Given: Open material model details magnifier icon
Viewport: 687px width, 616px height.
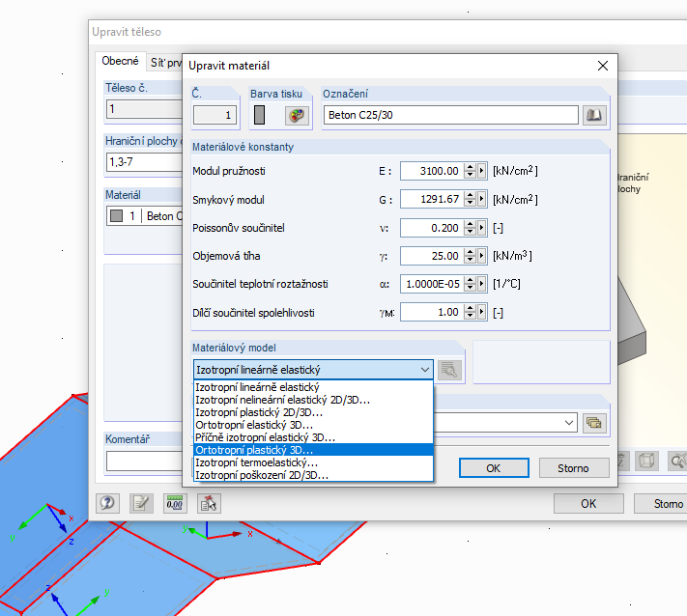Looking at the screenshot, I should click(x=449, y=370).
